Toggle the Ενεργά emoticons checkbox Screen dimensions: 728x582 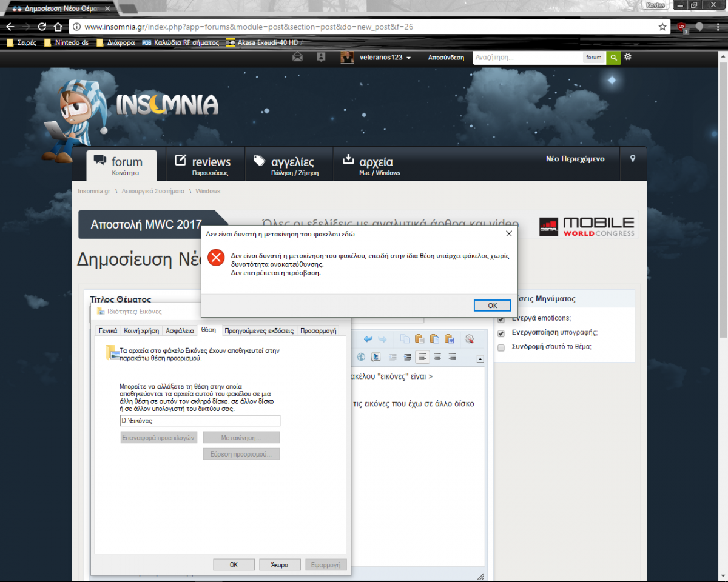tap(501, 319)
